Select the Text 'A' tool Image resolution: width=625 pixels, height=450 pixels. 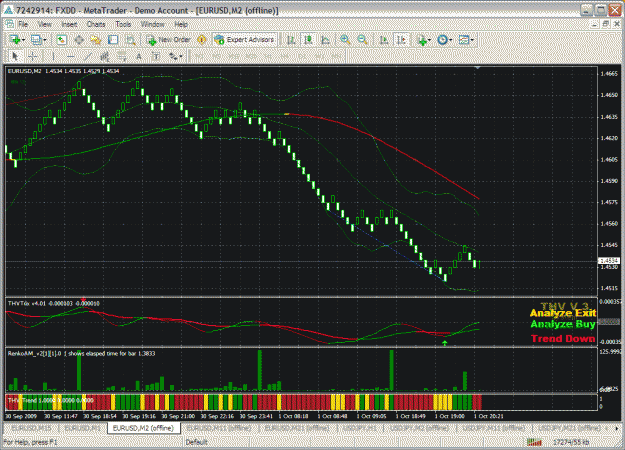coord(139,57)
